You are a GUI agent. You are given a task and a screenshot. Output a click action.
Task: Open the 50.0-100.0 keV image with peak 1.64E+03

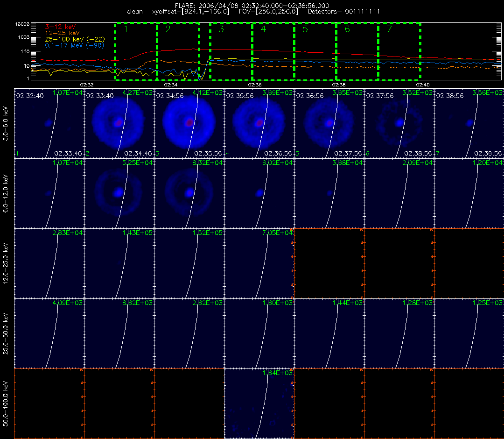pyautogui.click(x=259, y=404)
